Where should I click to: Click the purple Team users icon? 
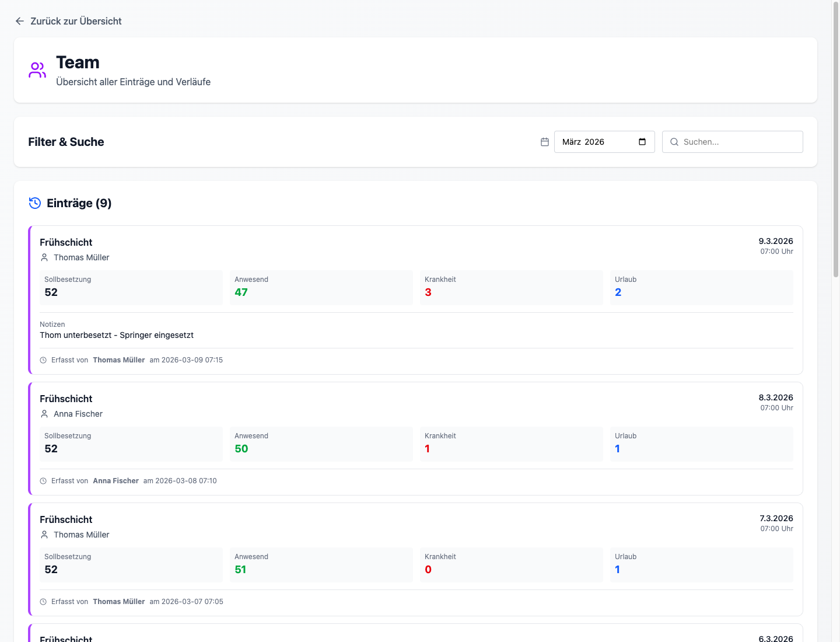(37, 70)
